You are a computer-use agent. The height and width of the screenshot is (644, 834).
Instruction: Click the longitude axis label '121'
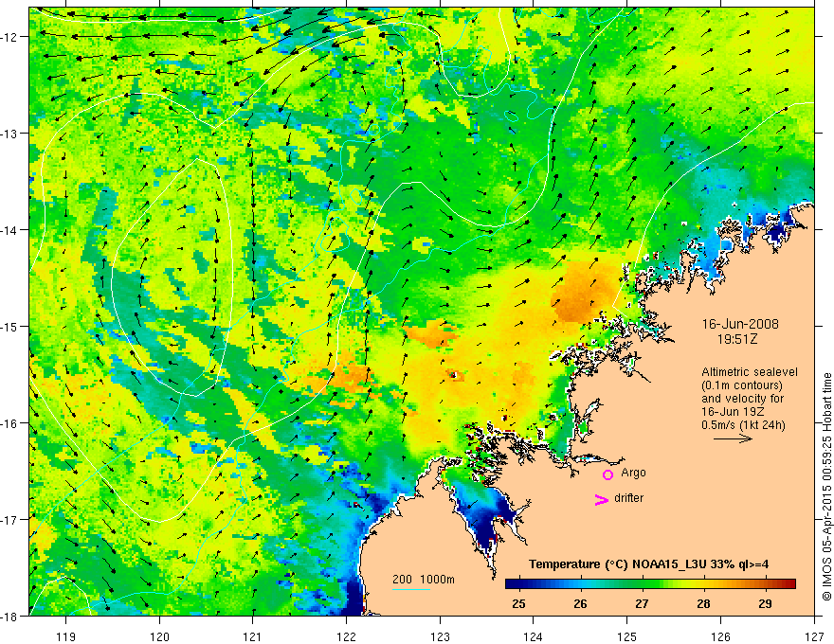[253, 636]
